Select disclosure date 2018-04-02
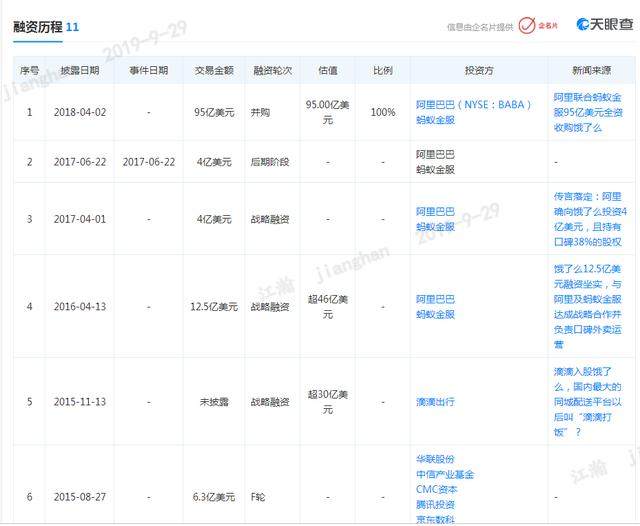Image resolution: width=640 pixels, height=526 pixels. tap(80, 112)
